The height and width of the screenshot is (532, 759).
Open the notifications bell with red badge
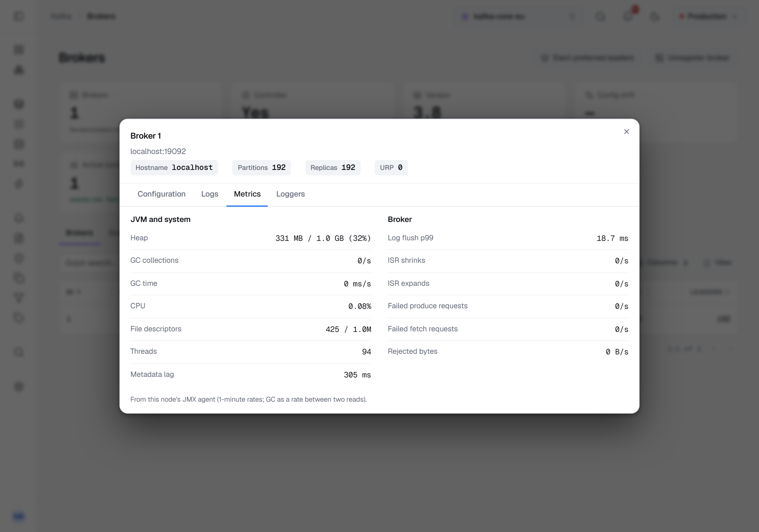coord(628,16)
